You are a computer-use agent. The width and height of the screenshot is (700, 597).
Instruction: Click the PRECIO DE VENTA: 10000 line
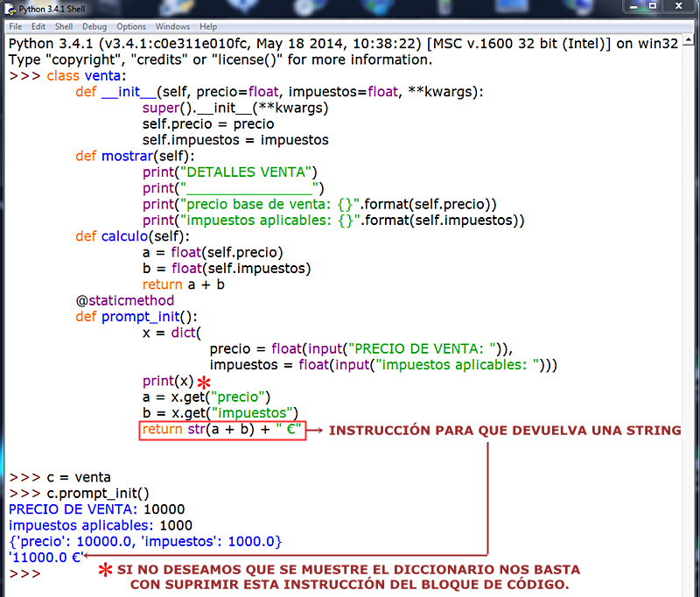tap(96, 509)
